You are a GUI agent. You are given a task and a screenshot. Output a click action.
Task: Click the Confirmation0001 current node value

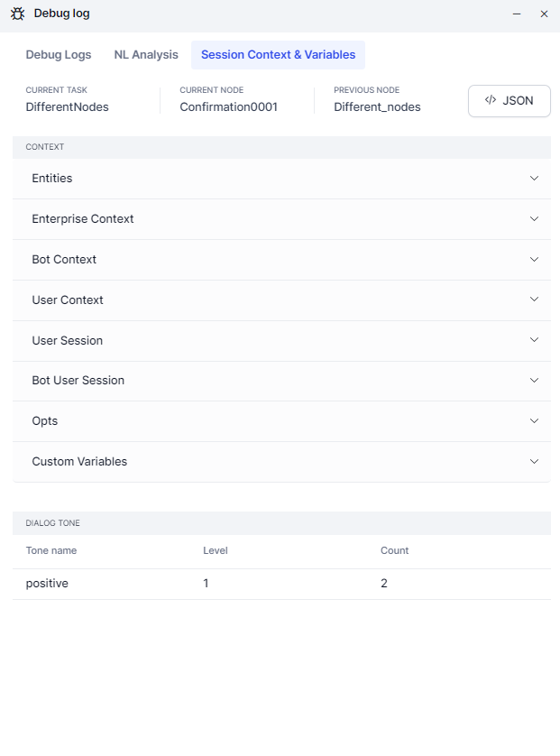point(228,106)
